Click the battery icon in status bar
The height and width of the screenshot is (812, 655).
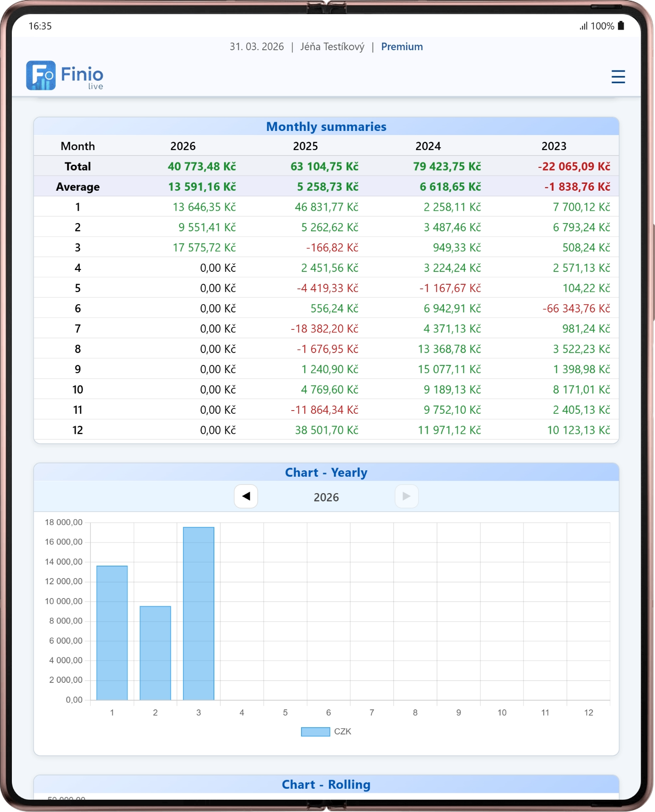620,26
